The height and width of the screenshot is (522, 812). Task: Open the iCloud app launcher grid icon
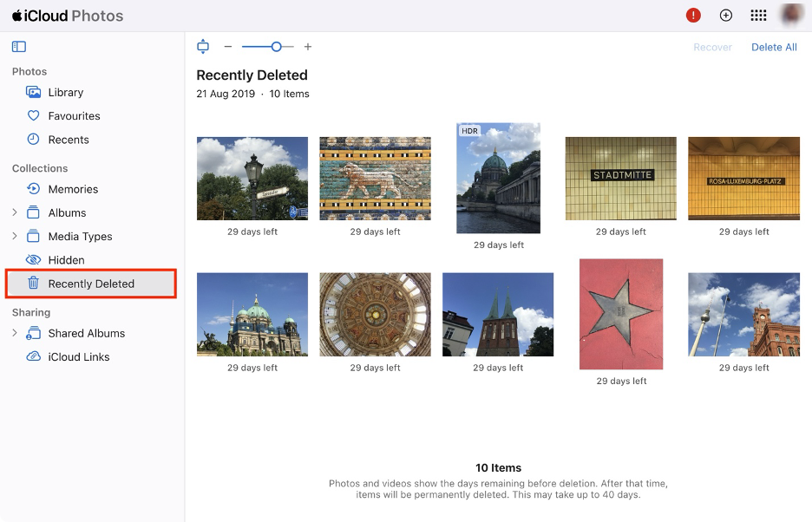(758, 15)
